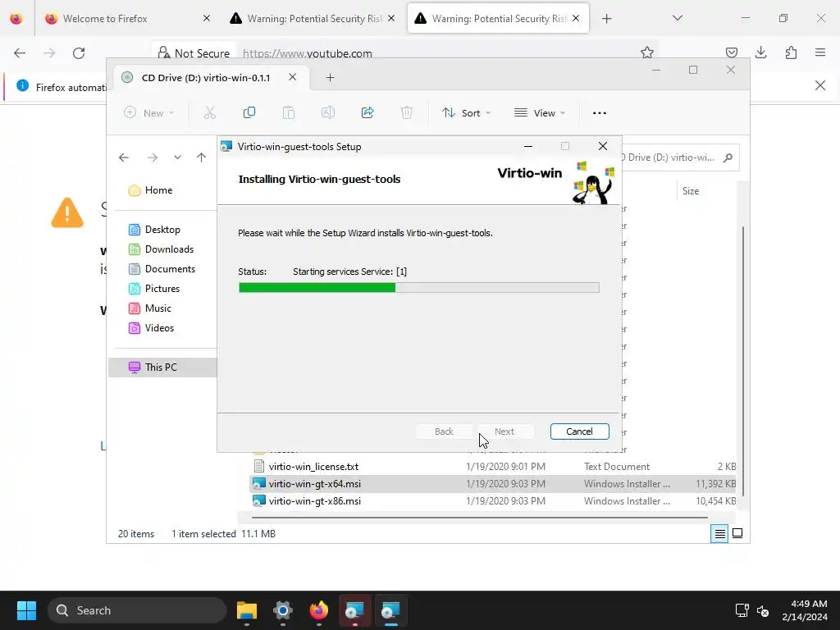
Task: Open Firefox Downloads panel
Action: click(760, 52)
